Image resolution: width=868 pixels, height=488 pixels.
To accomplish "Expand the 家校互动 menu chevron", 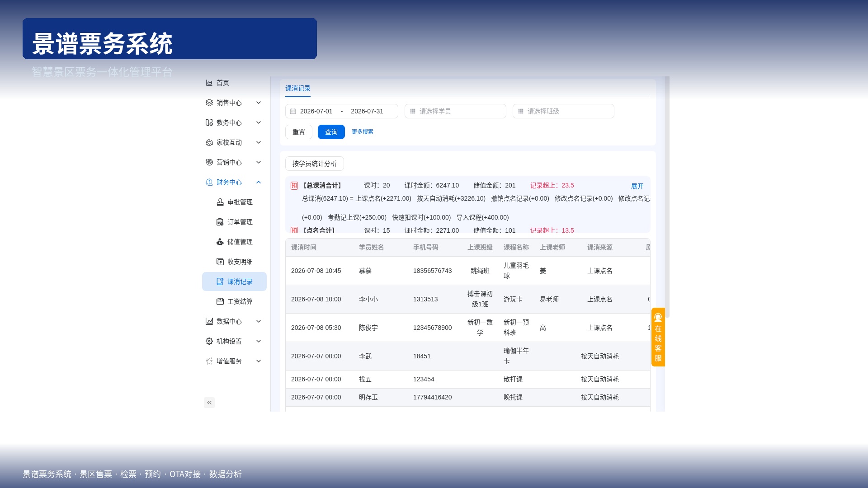I will (259, 142).
